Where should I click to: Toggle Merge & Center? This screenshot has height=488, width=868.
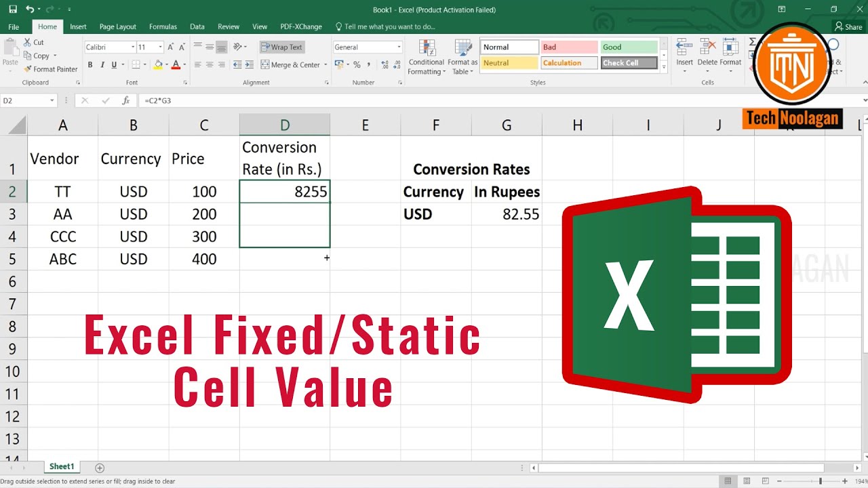tap(290, 65)
